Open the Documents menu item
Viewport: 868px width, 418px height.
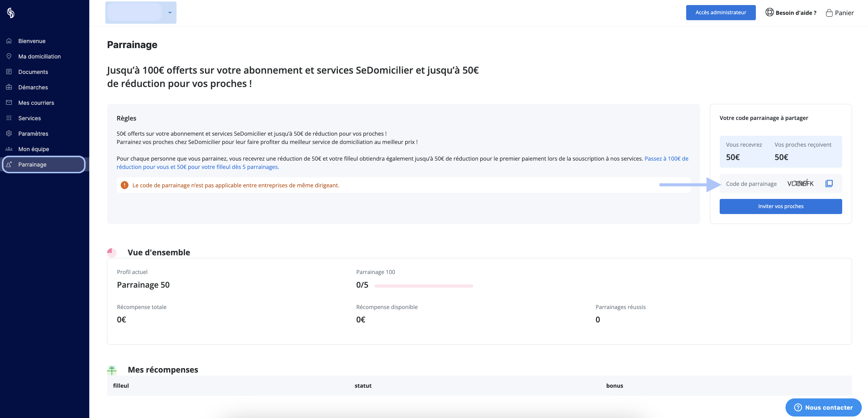click(33, 72)
